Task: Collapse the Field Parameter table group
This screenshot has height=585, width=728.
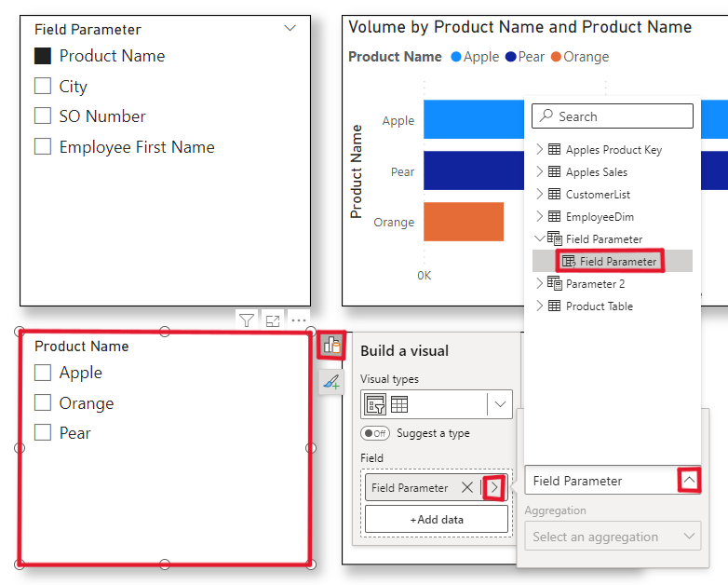Action: [540, 238]
